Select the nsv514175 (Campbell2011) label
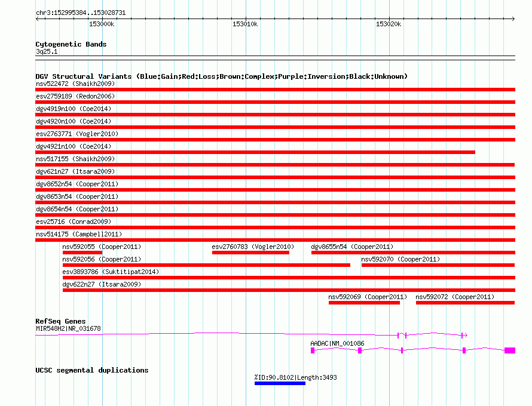 coord(79,234)
